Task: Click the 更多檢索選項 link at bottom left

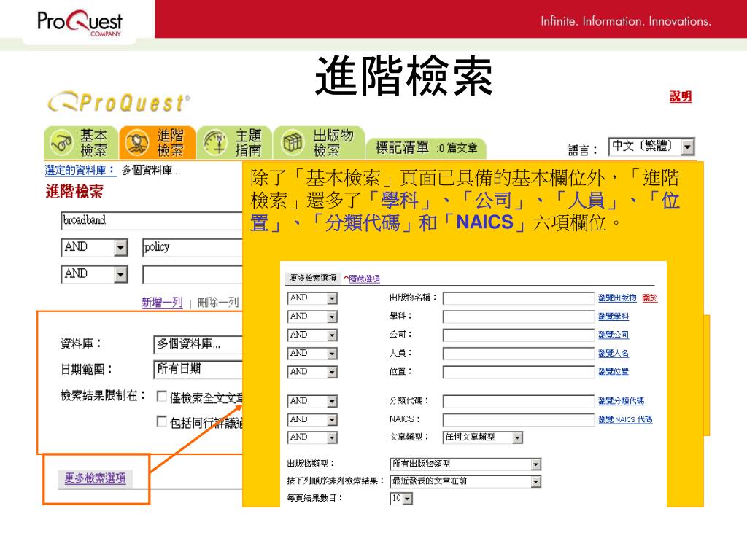Action: [96, 478]
